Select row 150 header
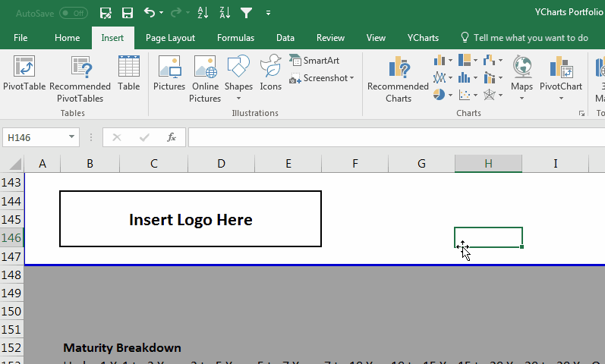Viewport: 605px width, 364px height. [x=11, y=312]
